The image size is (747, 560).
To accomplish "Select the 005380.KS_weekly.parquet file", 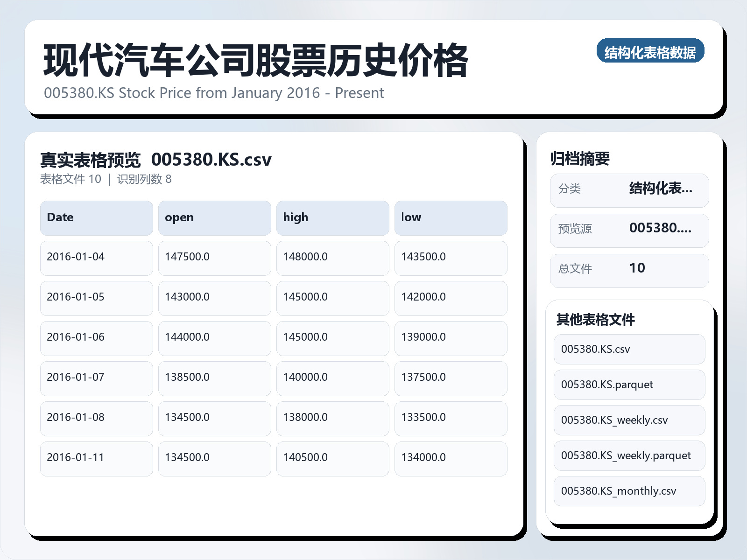I will (x=629, y=456).
